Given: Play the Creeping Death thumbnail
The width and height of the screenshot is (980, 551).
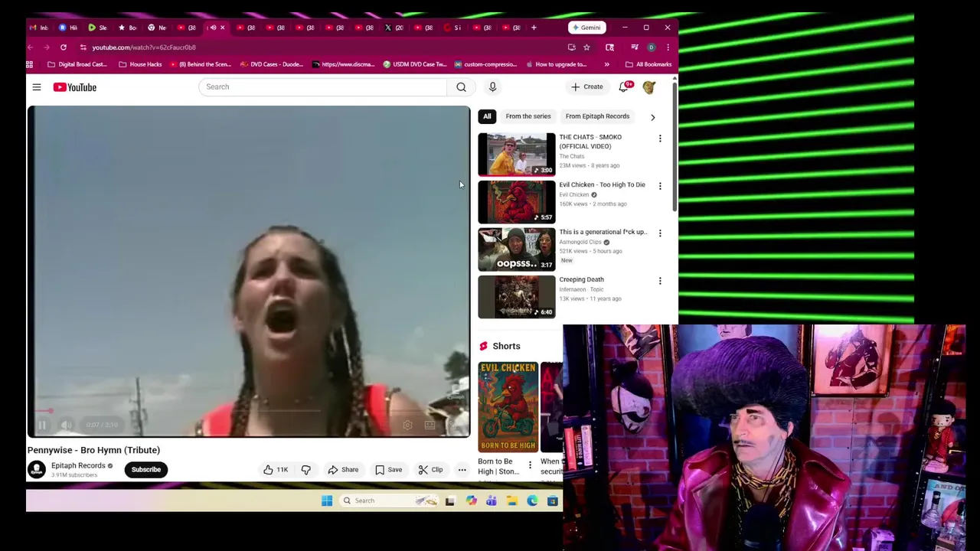Looking at the screenshot, I should [517, 297].
